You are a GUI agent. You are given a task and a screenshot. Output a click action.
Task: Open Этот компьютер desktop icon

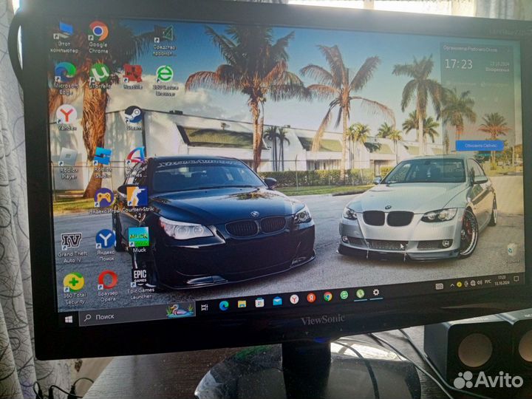tap(64, 32)
